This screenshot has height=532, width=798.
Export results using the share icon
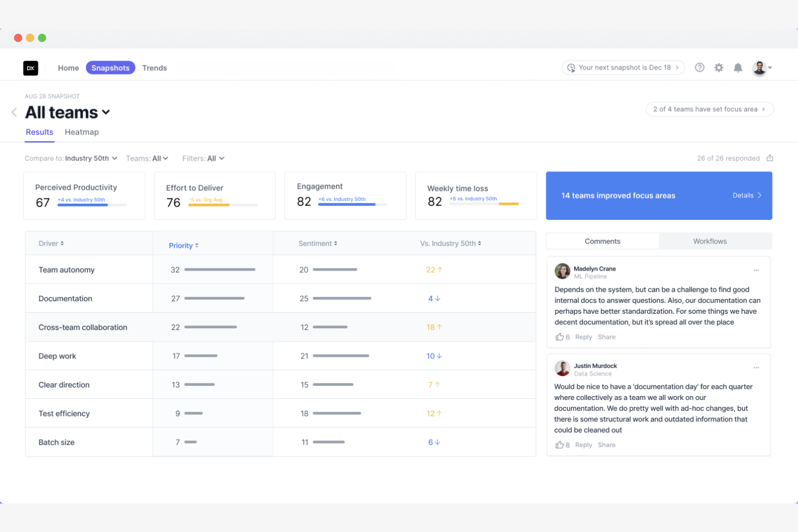[x=769, y=158]
